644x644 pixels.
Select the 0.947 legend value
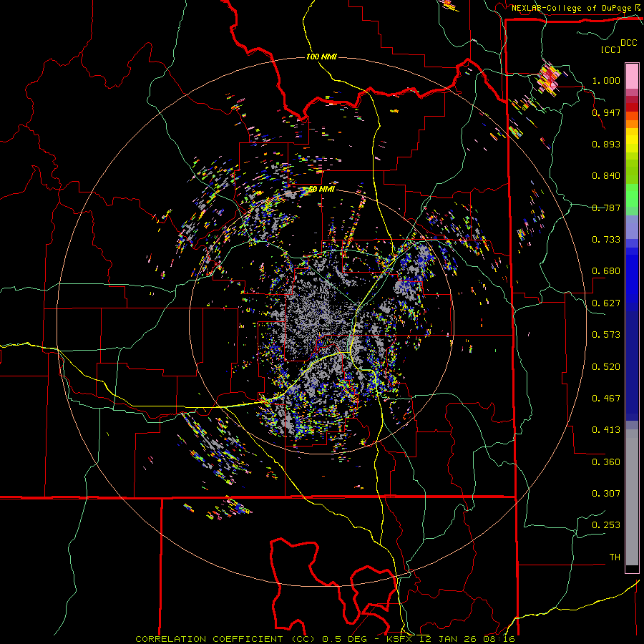606,112
